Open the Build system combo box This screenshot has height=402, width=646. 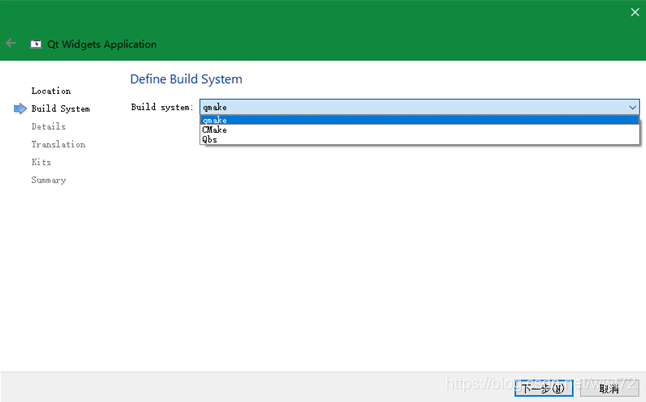click(419, 107)
